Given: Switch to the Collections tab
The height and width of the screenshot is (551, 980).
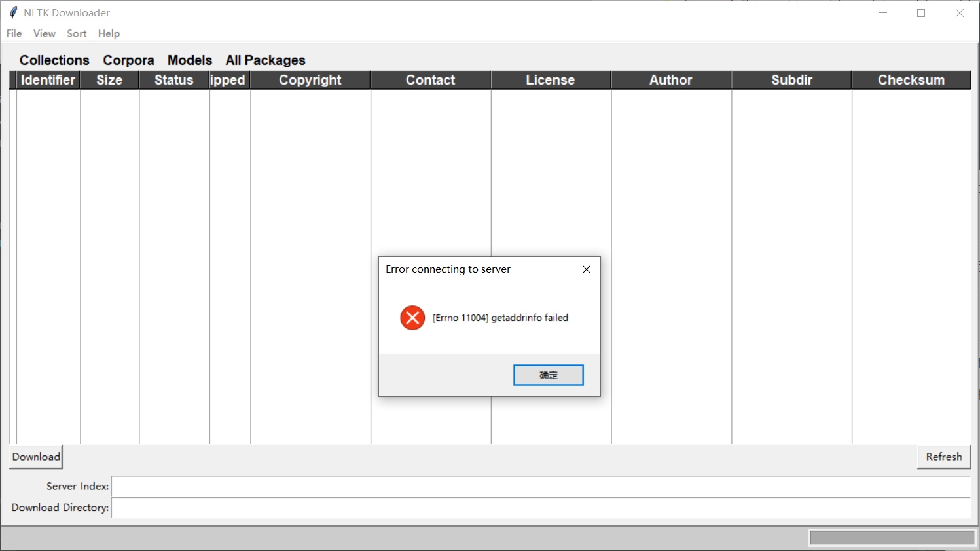Looking at the screenshot, I should 54,60.
